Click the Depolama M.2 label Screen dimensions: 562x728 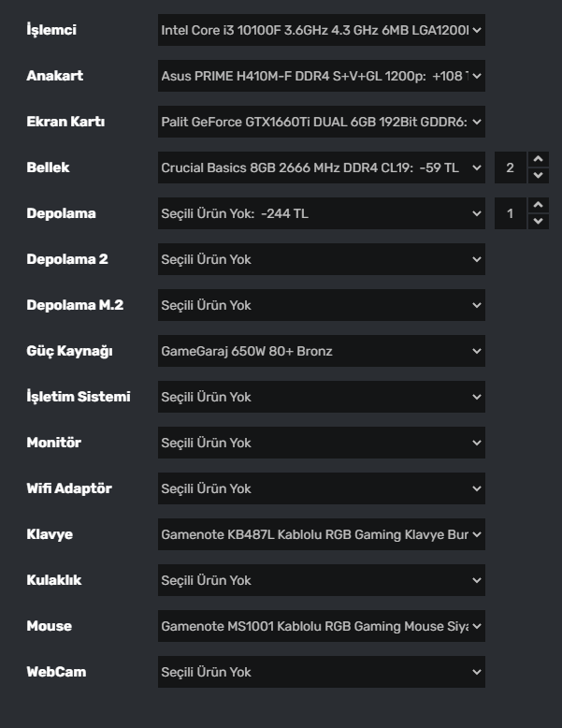click(x=75, y=305)
